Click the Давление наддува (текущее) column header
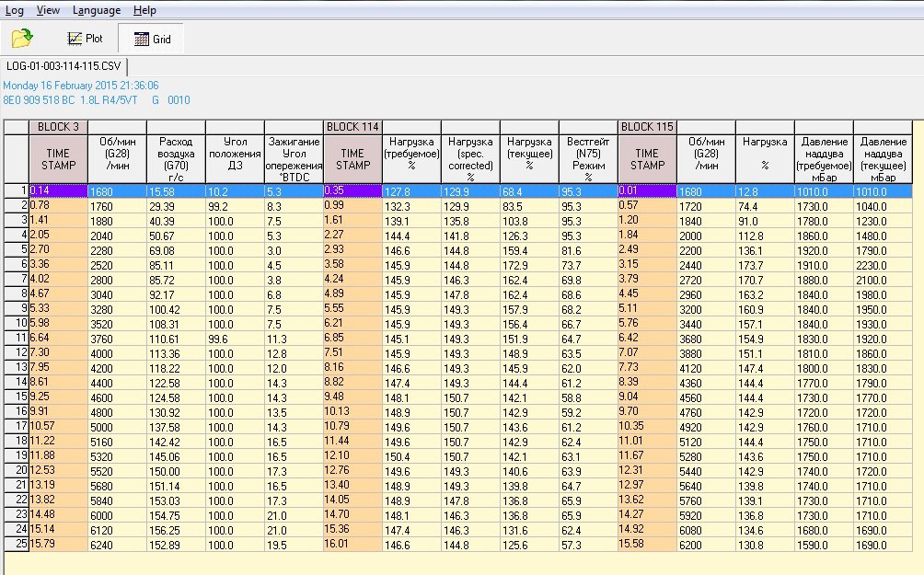Image resolution: width=924 pixels, height=575 pixels. (x=883, y=159)
